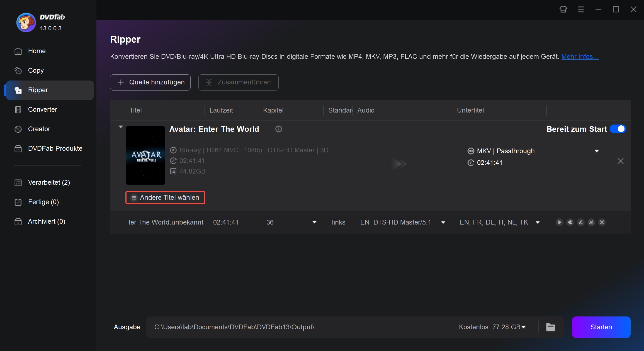Screen dimensions: 644x351
Task: Click the Fertige clipboard icon in the sidebar
Action: (18, 202)
